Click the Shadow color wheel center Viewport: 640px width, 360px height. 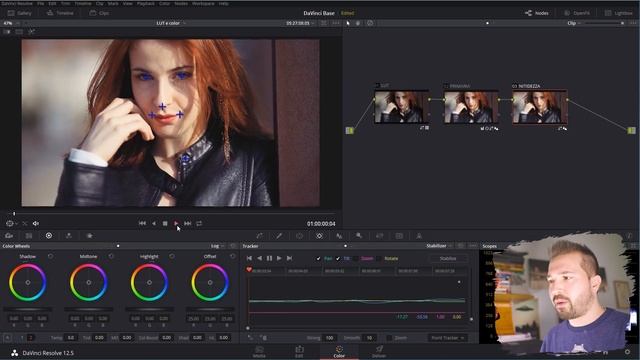(28, 282)
